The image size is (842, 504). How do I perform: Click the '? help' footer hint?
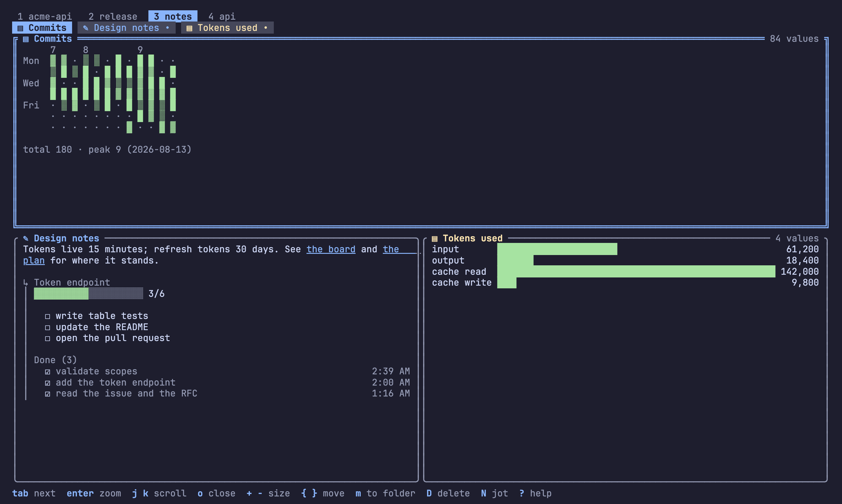(x=535, y=493)
